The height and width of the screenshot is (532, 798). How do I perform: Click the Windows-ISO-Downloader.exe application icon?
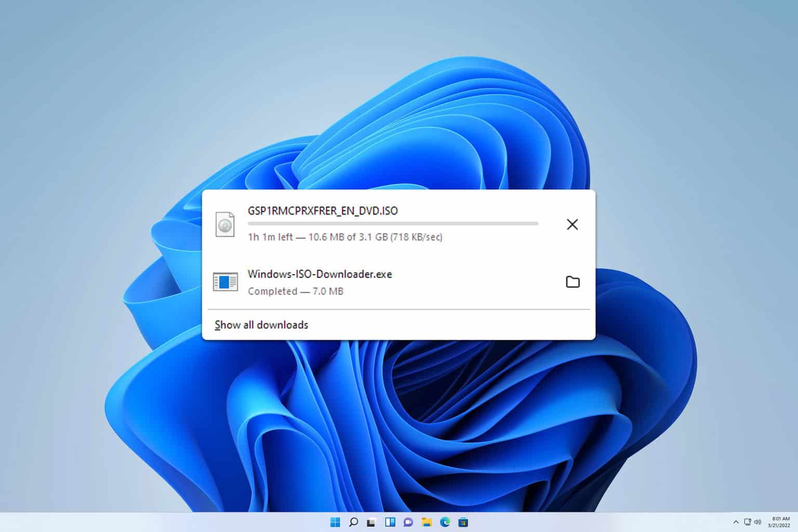coord(225,282)
